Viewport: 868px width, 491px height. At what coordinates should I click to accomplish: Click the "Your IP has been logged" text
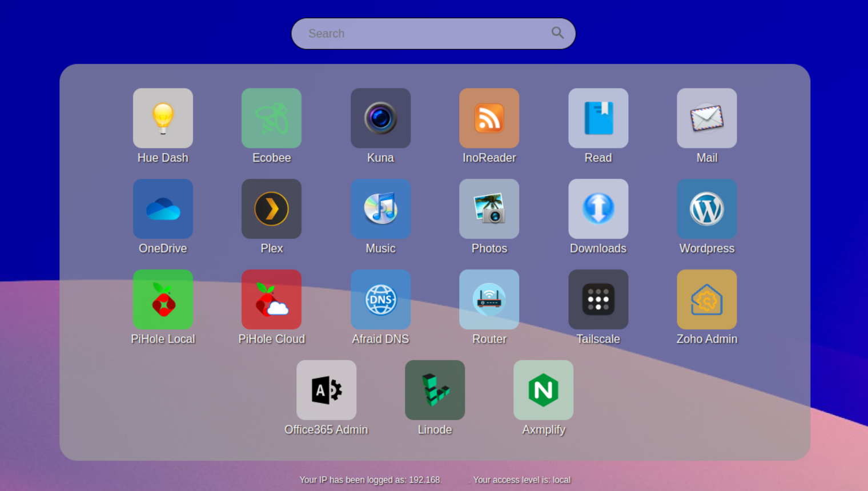[370, 480]
